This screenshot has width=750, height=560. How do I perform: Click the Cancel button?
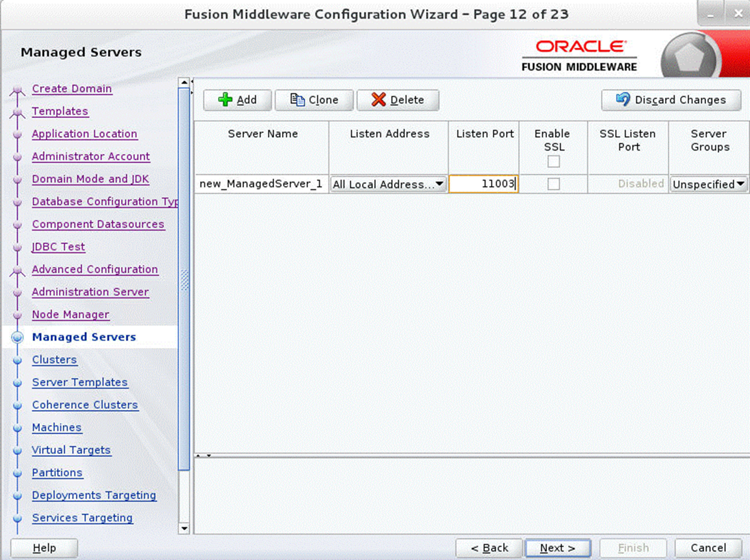coord(708,548)
